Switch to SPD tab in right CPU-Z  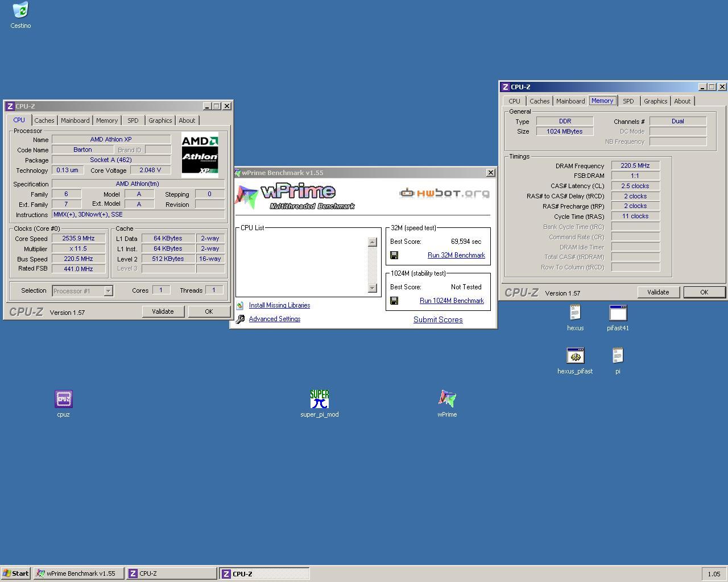point(628,101)
